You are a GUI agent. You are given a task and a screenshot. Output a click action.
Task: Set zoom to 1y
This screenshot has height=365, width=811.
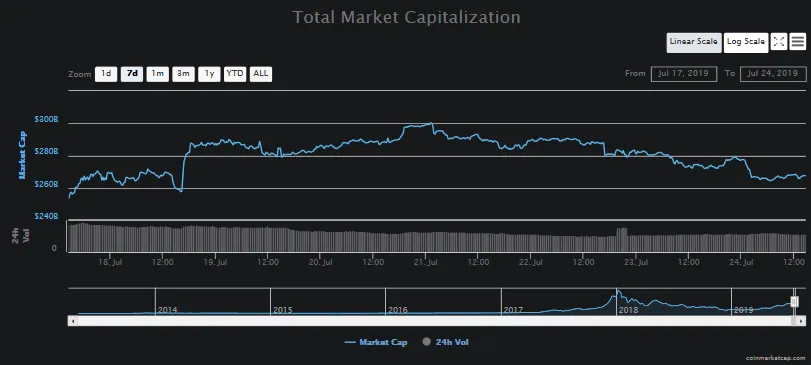tap(209, 74)
